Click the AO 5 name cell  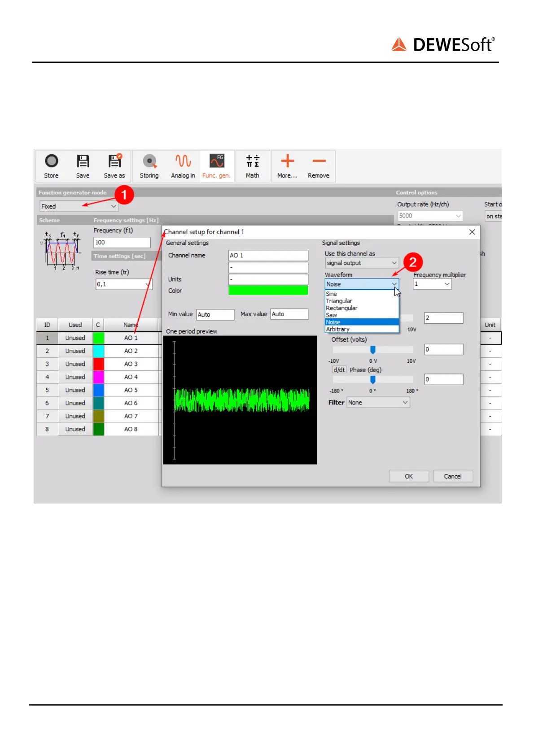pos(131,390)
